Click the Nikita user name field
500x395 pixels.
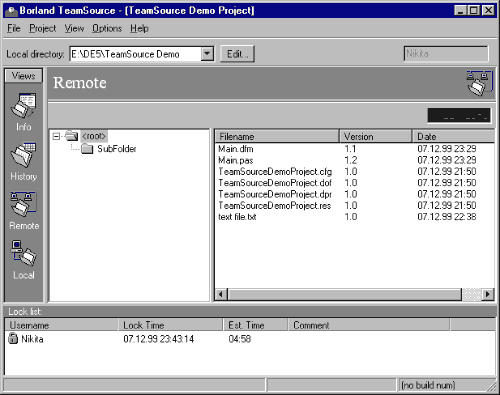click(446, 54)
